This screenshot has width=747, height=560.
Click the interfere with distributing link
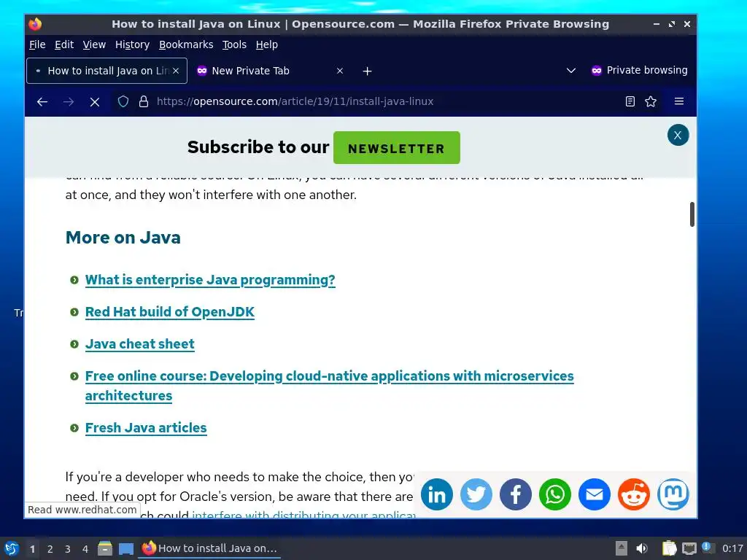[x=303, y=515]
